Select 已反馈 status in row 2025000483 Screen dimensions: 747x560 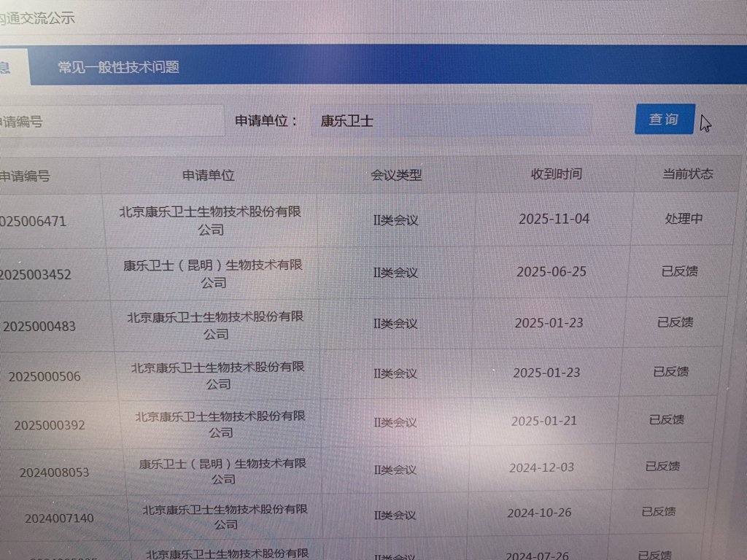tap(675, 322)
